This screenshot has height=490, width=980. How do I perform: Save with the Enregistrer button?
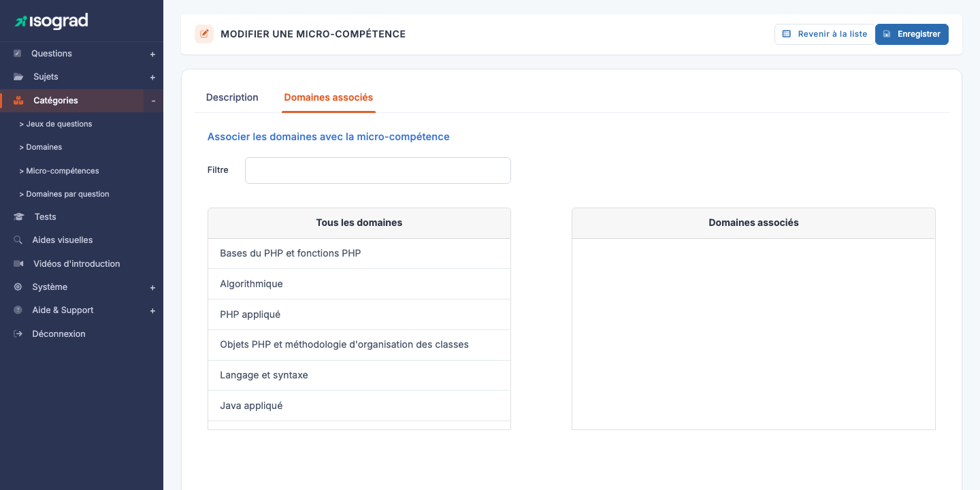pyautogui.click(x=912, y=34)
